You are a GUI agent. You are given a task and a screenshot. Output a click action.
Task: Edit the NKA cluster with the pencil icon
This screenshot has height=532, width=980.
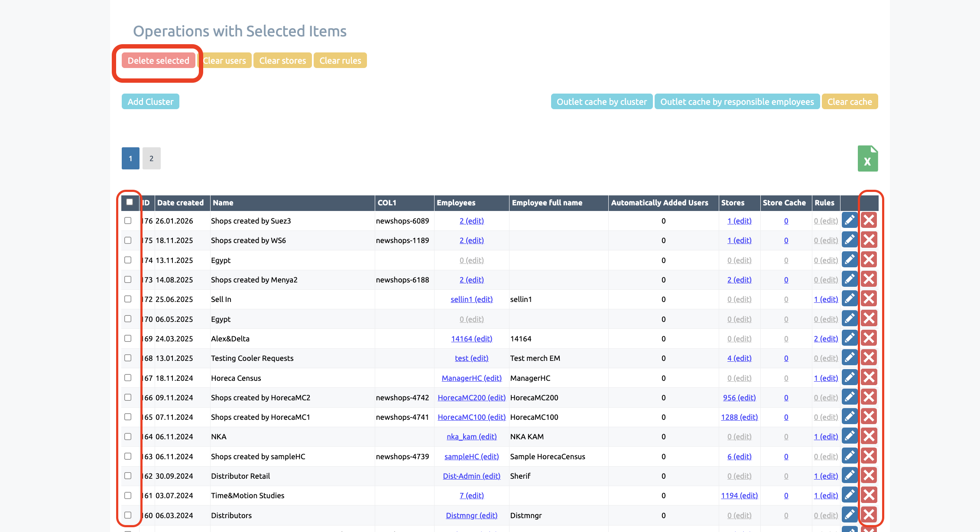pos(849,436)
